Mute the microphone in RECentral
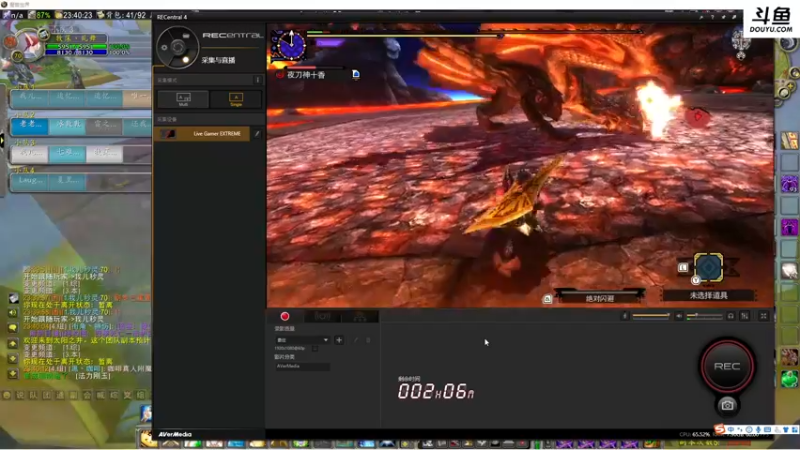 point(625,316)
